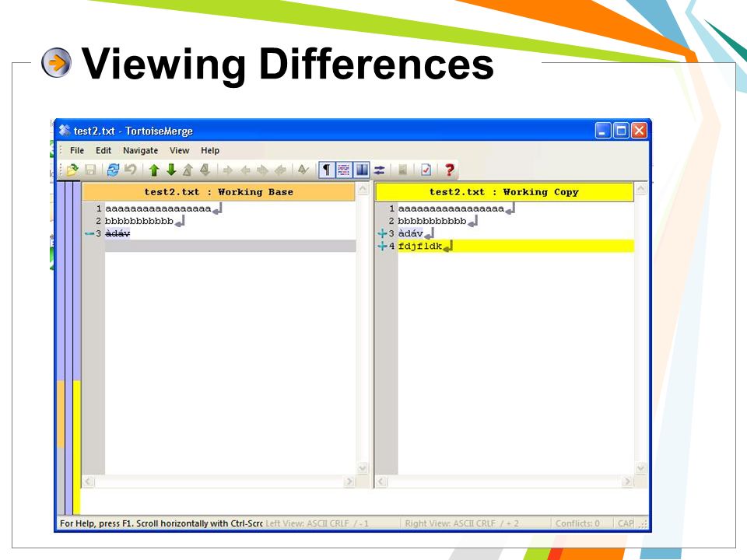Click Working Copy horizontal scrollbar left arrow
747x560 pixels.
click(381, 481)
